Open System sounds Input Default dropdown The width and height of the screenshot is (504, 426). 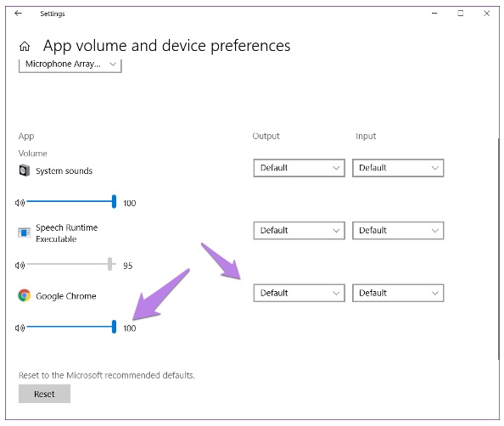398,168
